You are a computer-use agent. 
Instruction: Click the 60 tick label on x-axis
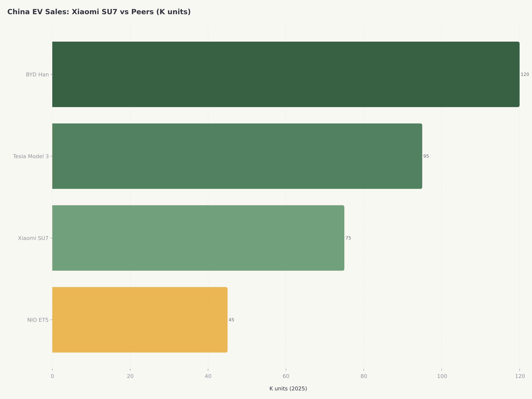tap(286, 376)
